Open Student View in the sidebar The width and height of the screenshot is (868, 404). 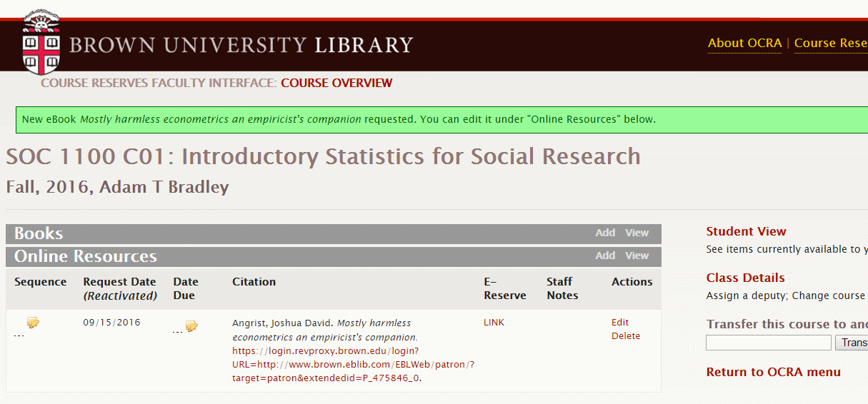coord(746,231)
